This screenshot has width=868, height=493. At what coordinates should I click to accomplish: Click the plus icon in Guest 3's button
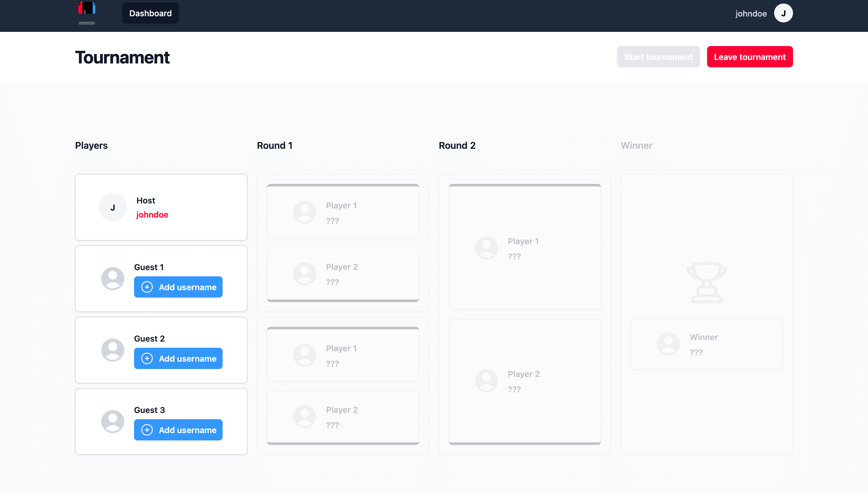147,430
